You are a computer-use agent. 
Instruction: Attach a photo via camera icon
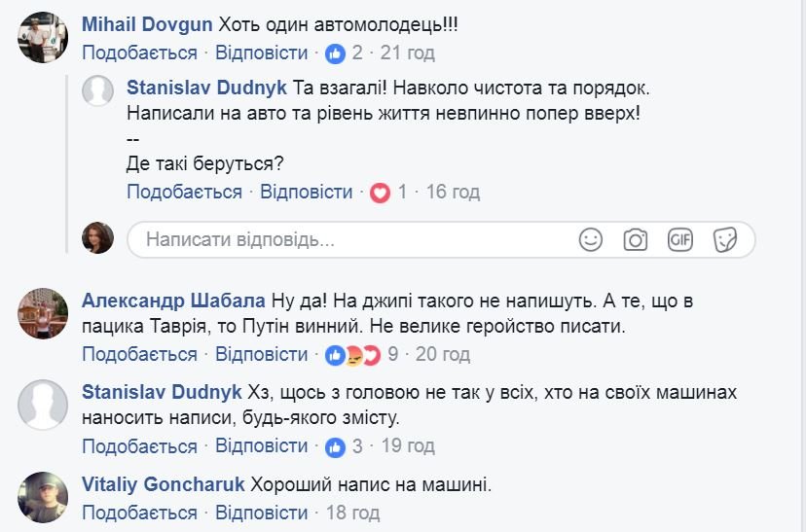tap(636, 239)
